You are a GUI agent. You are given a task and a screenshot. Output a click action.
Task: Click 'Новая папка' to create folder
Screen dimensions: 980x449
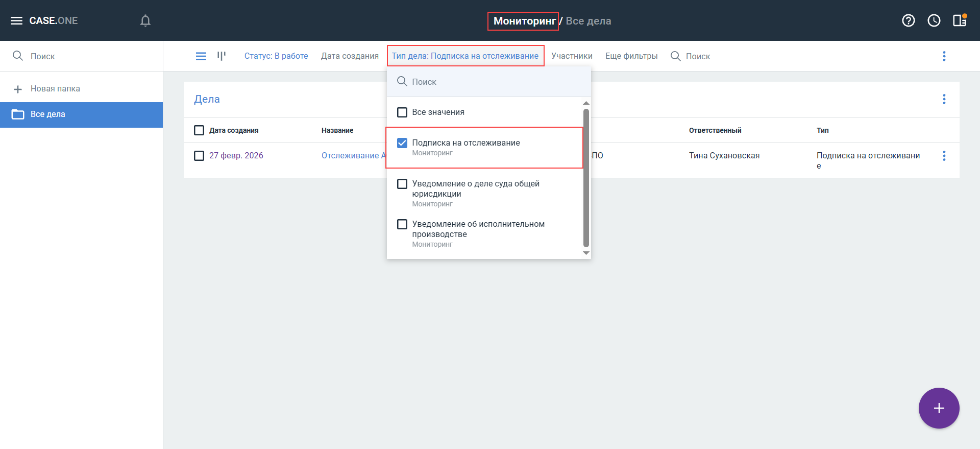[55, 89]
